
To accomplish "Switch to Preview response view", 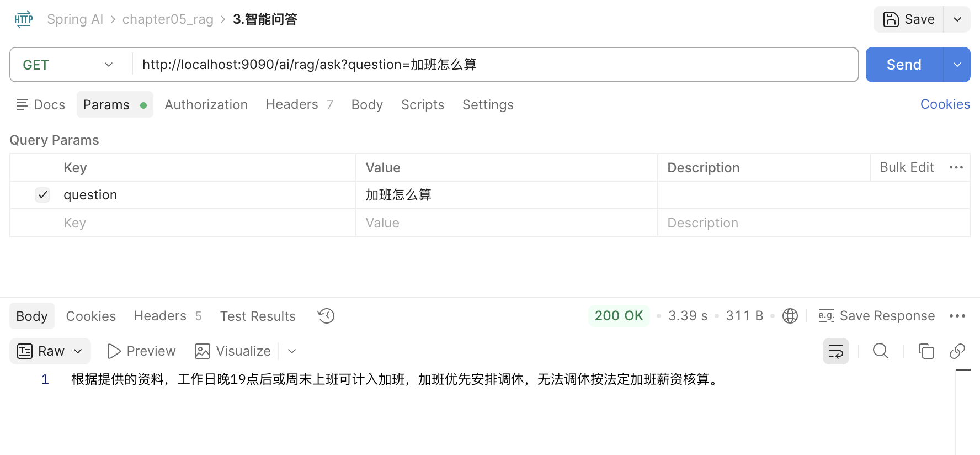I will 141,351.
